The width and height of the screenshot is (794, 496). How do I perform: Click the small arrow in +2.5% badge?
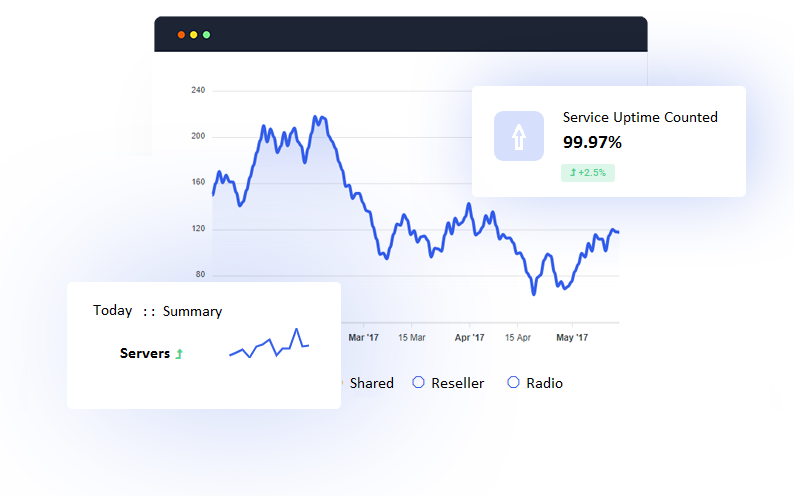[x=573, y=172]
